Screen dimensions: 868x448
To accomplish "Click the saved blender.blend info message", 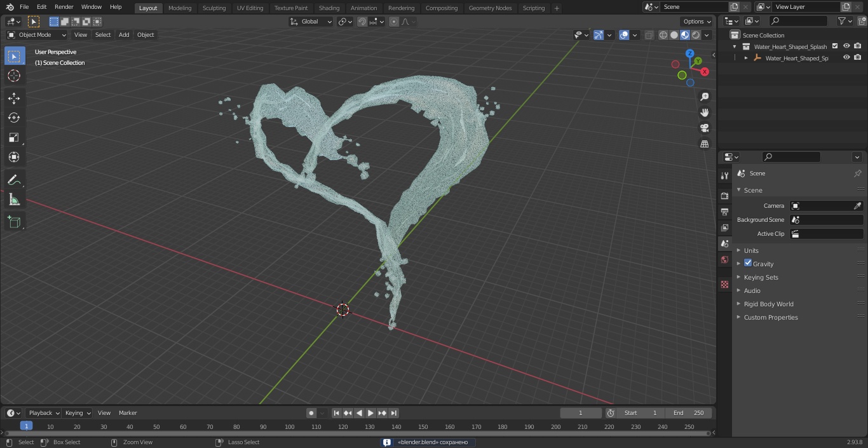I will 428,442.
